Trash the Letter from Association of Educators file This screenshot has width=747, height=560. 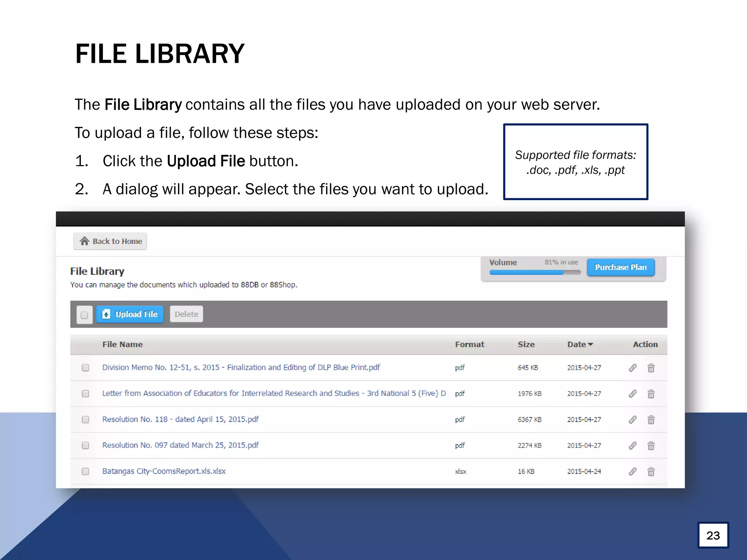[651, 394]
